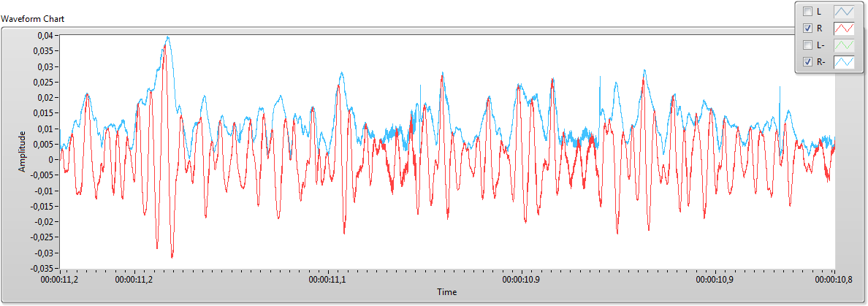The width and height of the screenshot is (868, 306).
Task: Open the L plot line style sample
Action: click(x=844, y=12)
